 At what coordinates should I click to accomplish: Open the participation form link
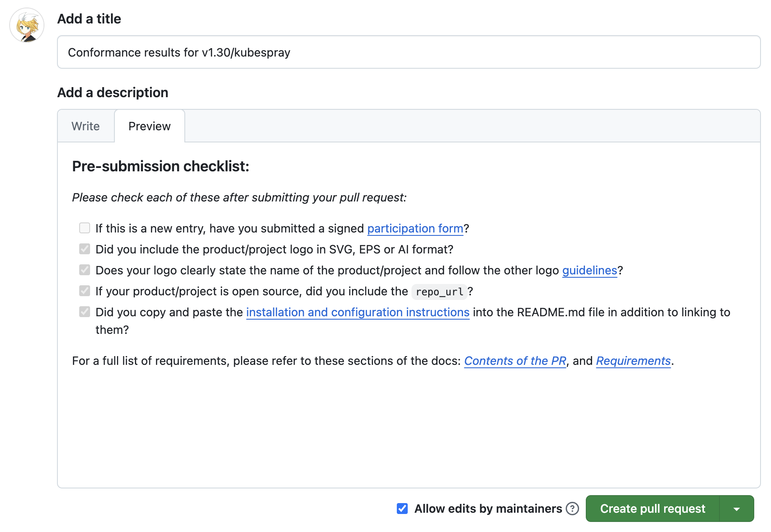(x=415, y=228)
